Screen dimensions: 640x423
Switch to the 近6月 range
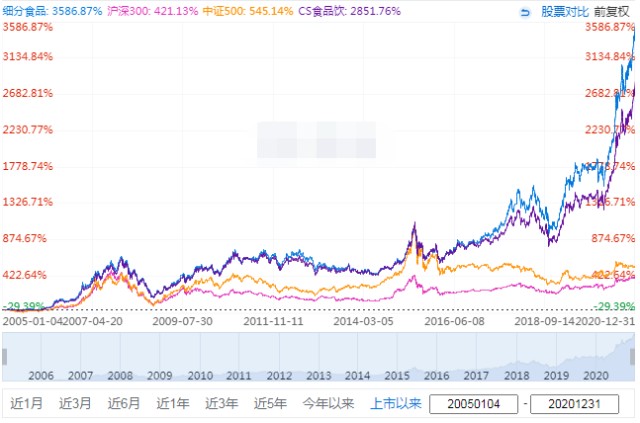pyautogui.click(x=125, y=404)
